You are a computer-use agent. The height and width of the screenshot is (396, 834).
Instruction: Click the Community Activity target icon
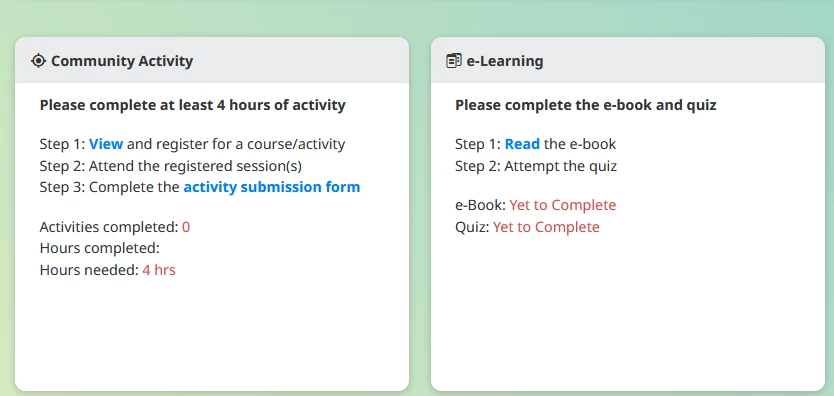click(x=38, y=61)
